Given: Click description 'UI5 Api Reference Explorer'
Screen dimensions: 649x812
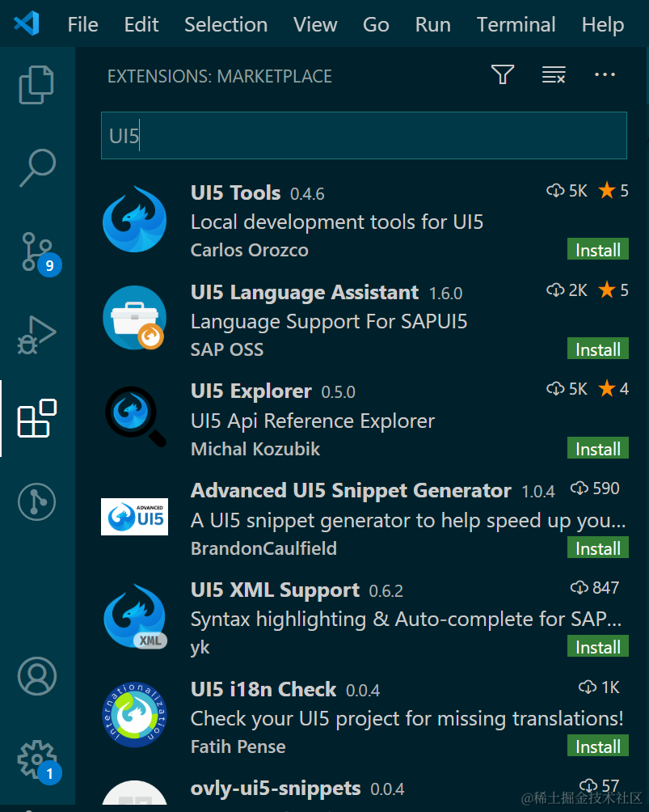Looking at the screenshot, I should [x=313, y=421].
